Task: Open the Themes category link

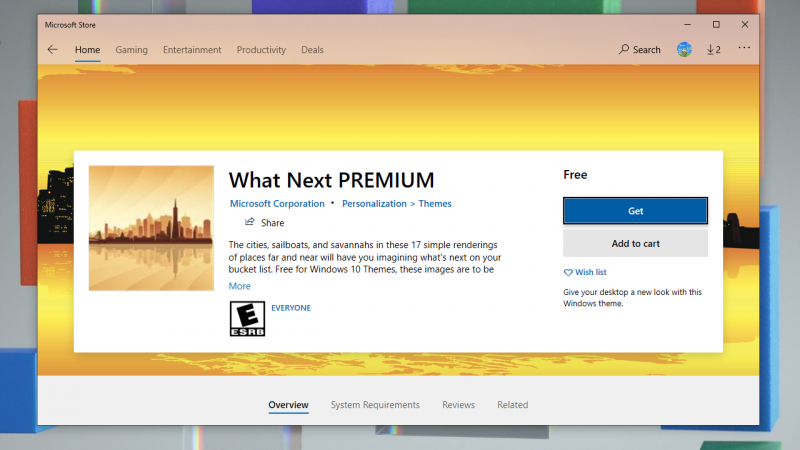Action: tap(435, 204)
